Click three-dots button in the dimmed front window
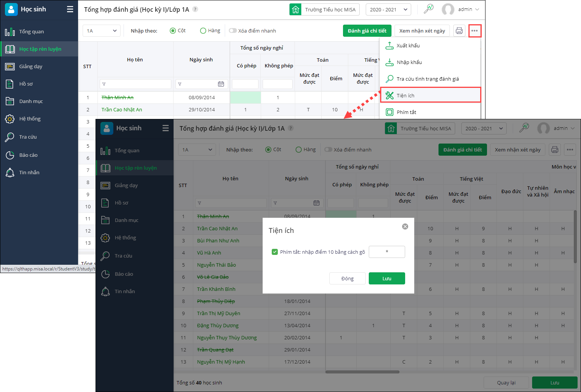Image resolution: width=581 pixels, height=392 pixels. click(570, 150)
